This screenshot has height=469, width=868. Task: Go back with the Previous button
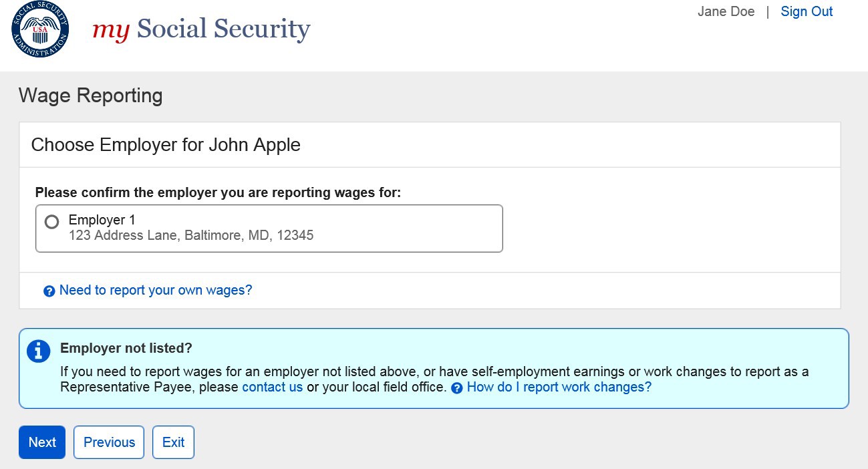pos(109,442)
